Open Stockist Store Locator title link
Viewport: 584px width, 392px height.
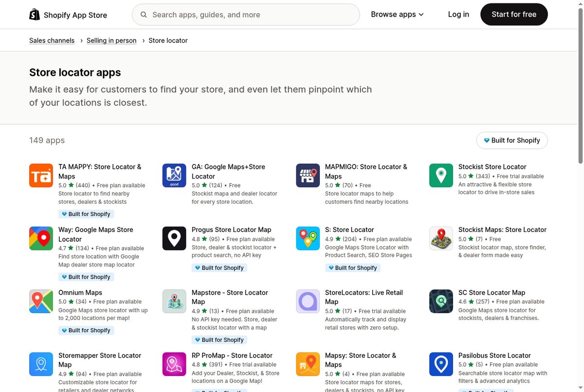[493, 167]
